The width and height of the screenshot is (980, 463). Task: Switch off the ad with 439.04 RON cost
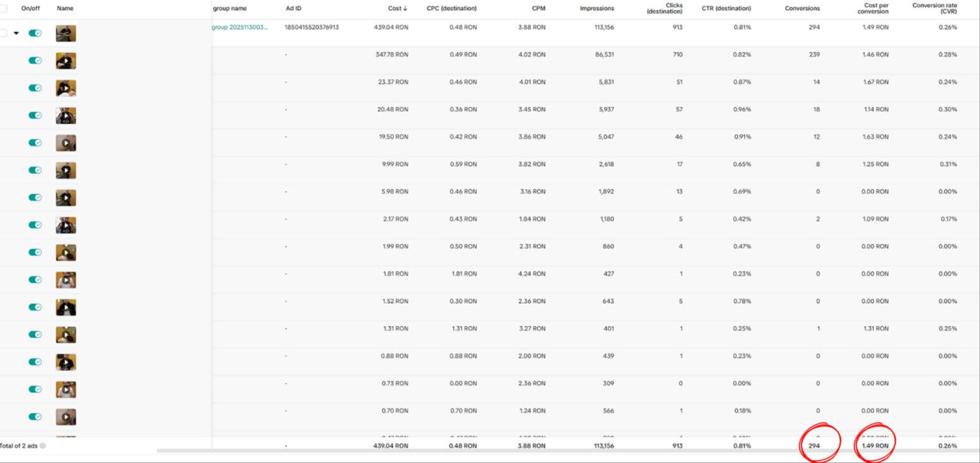[35, 33]
